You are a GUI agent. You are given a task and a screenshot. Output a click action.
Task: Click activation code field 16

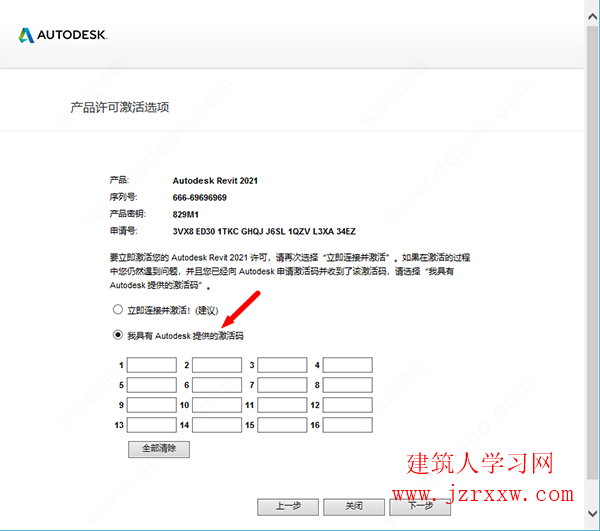(x=347, y=425)
